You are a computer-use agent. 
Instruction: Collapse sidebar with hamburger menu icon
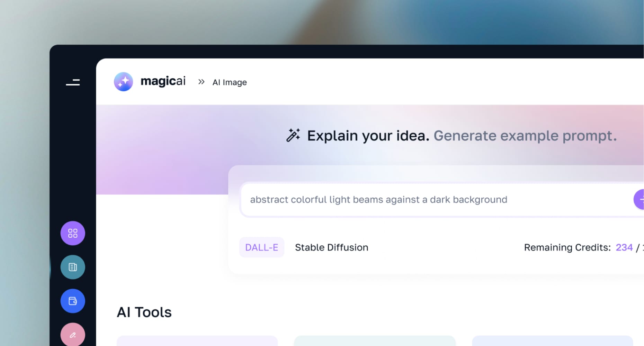pyautogui.click(x=73, y=82)
